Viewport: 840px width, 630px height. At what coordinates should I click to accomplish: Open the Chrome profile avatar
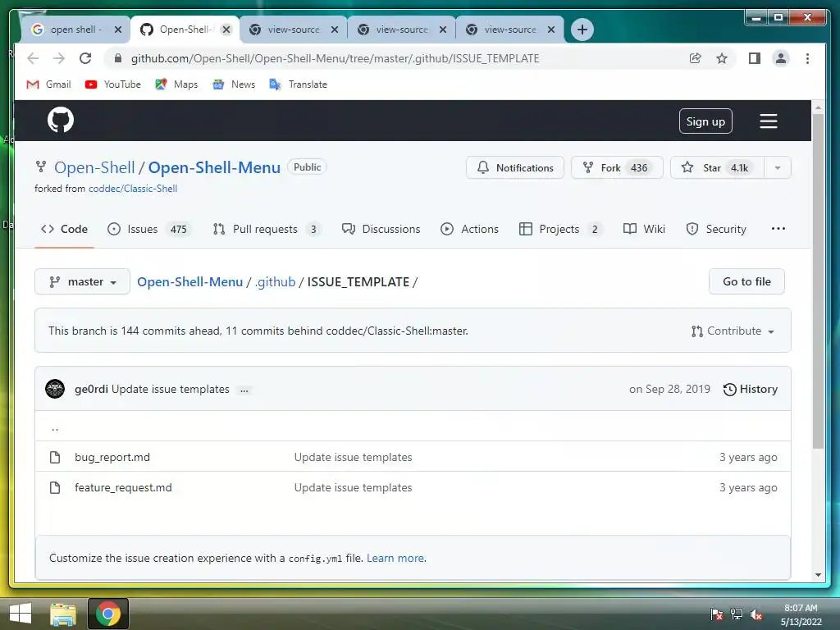point(781,58)
